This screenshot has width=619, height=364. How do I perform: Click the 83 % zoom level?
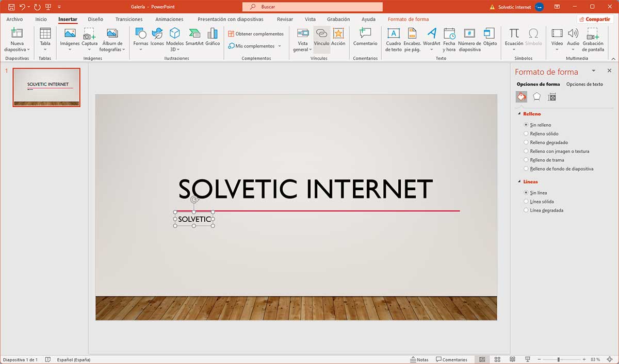coord(595,359)
